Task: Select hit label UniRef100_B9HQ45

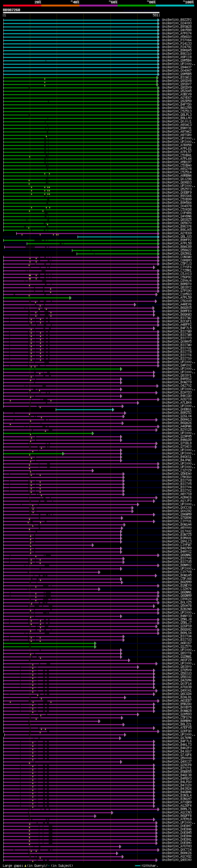Action: [177, 50]
